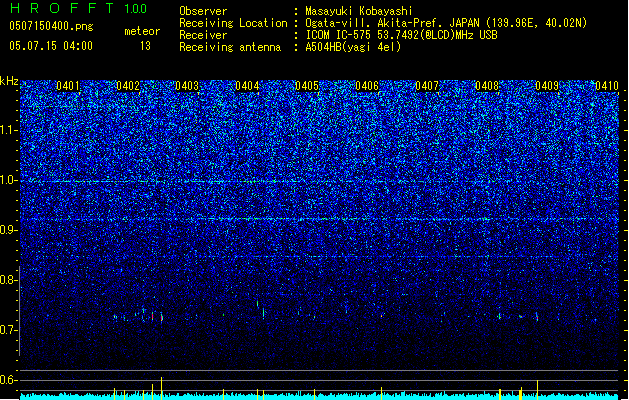Click the 1.0 kHz axis tick label
The image size is (629, 400).
tap(9, 180)
